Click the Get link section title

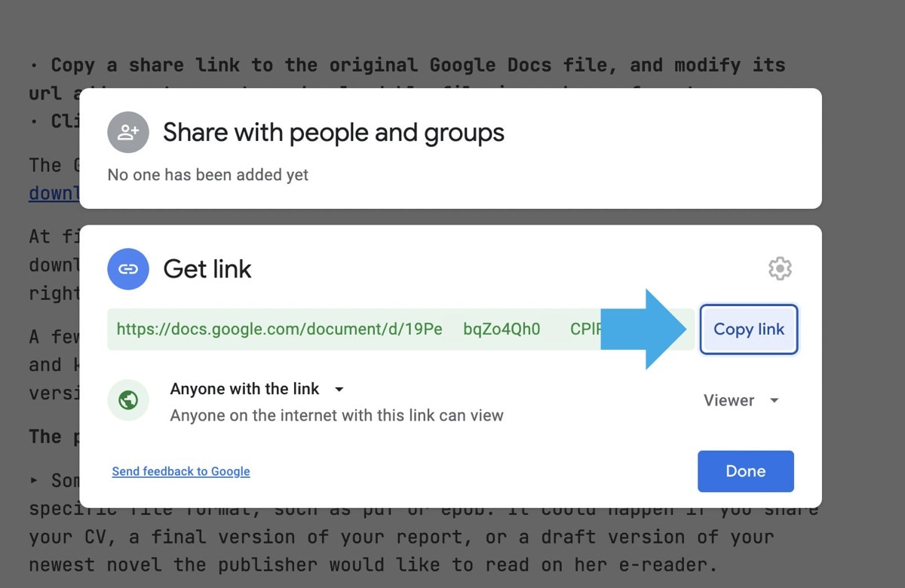tap(207, 268)
